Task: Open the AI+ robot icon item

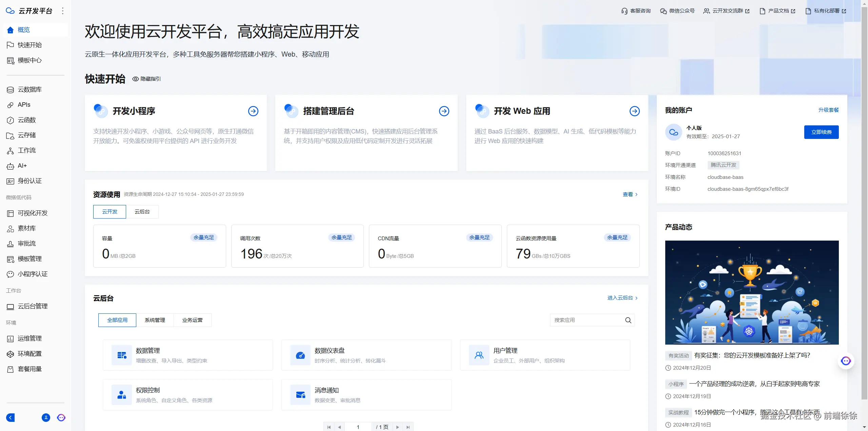Action: pos(10,166)
